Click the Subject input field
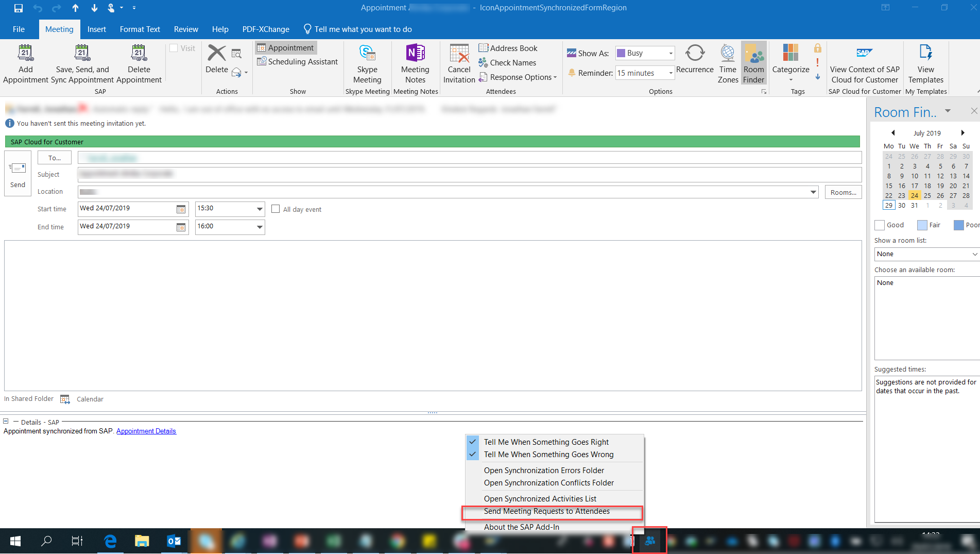980x554 pixels. [x=470, y=174]
